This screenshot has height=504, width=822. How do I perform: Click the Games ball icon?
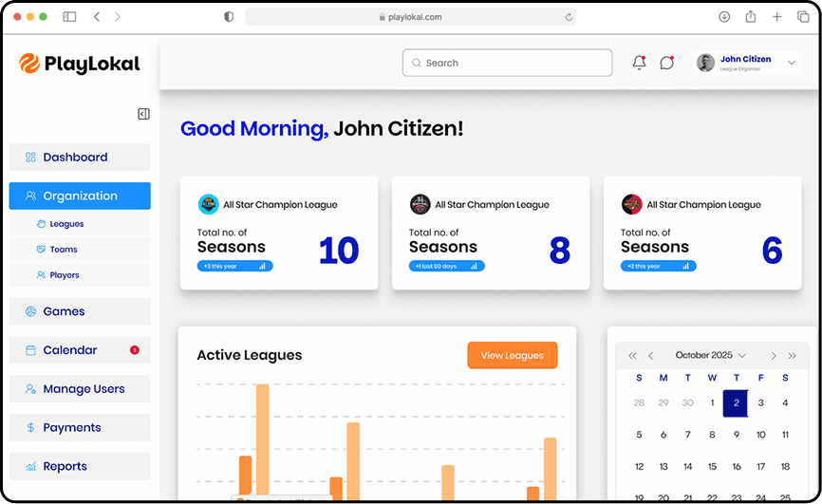click(x=31, y=311)
